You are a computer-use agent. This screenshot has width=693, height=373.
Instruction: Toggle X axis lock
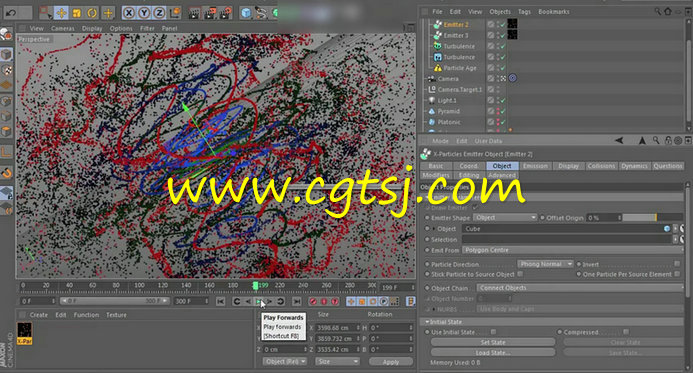pyautogui.click(x=129, y=13)
